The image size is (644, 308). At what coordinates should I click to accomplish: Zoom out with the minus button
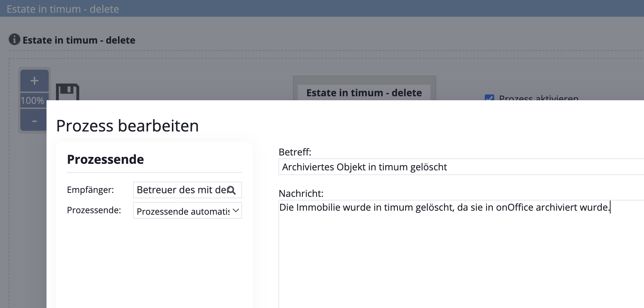click(x=33, y=120)
